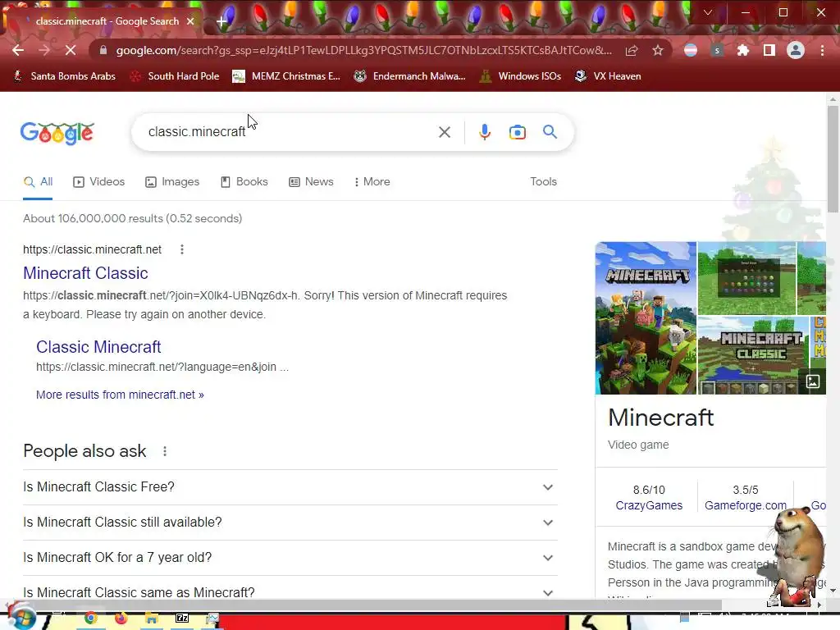Open the inventory screenshot thumbnail
Screen dimensions: 840x630
746,278
